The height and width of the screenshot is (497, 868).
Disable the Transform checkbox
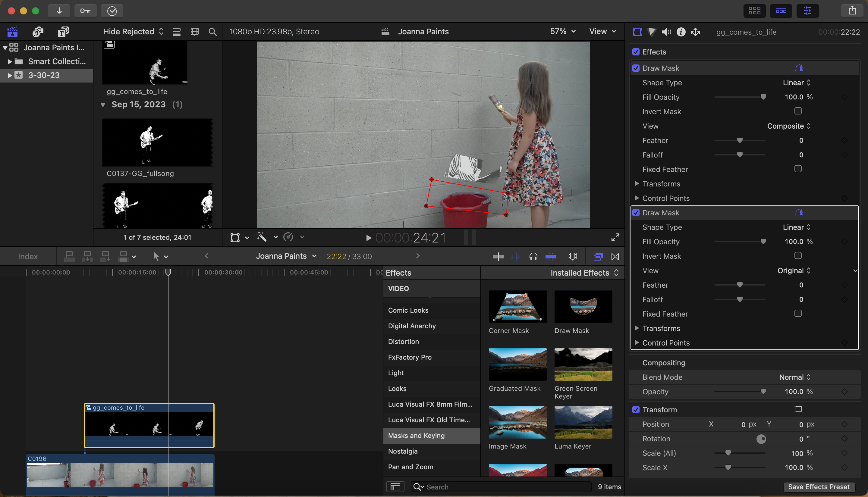click(x=636, y=409)
